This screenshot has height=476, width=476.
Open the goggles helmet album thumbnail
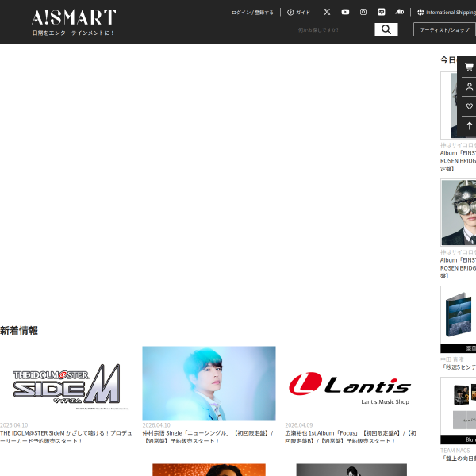pos(459,213)
